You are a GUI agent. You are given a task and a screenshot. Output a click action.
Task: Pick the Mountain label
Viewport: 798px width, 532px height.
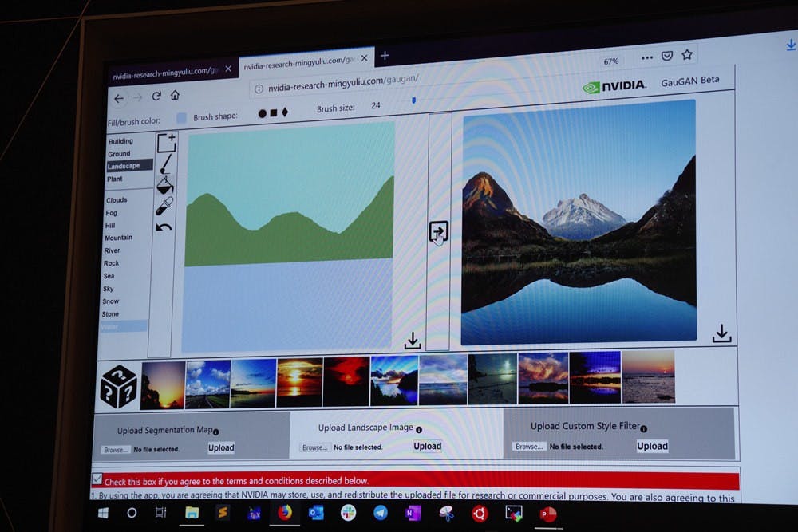tap(119, 238)
